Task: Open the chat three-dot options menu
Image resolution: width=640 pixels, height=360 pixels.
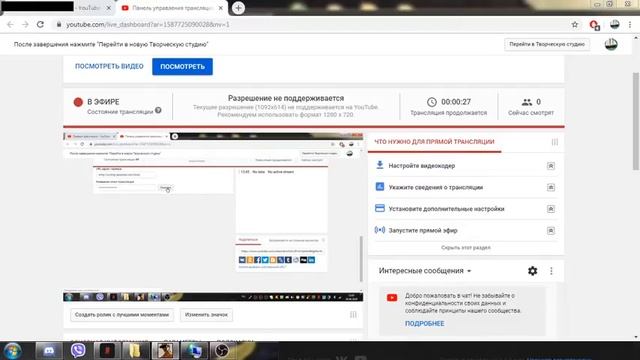Action: pyautogui.click(x=551, y=271)
